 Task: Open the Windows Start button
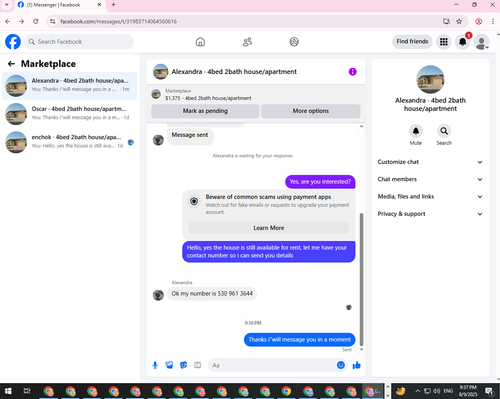pos(8,391)
